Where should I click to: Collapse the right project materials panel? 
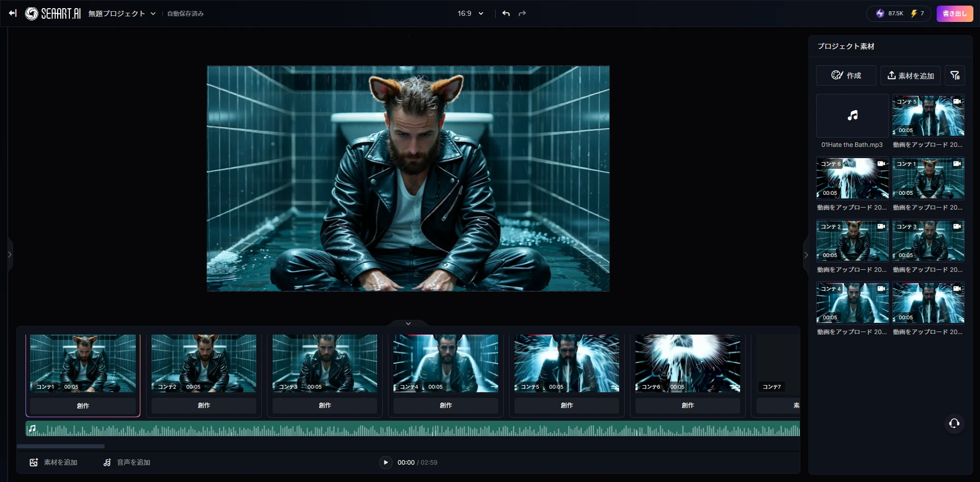pyautogui.click(x=806, y=255)
